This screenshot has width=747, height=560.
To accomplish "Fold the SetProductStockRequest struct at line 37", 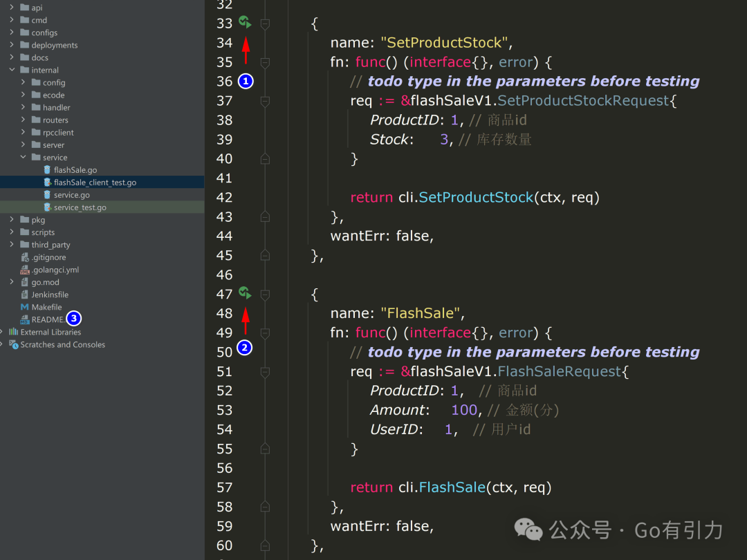I will coord(264,101).
